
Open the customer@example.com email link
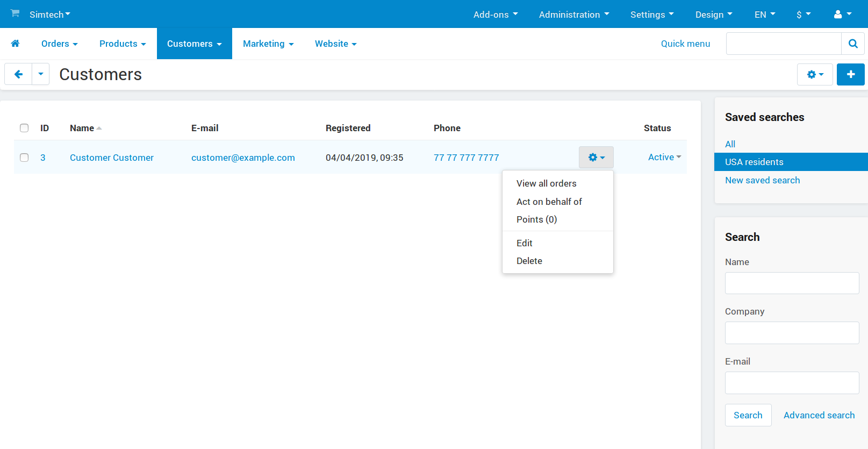tap(243, 158)
